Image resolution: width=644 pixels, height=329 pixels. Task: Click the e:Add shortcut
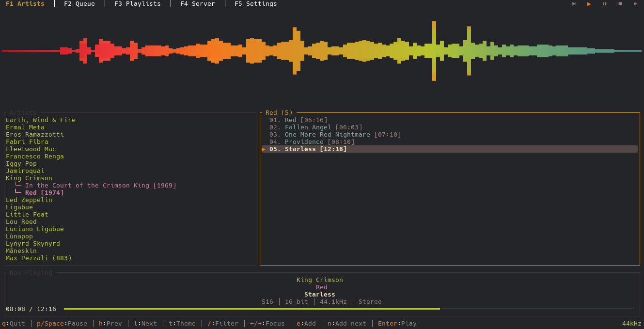click(x=306, y=324)
